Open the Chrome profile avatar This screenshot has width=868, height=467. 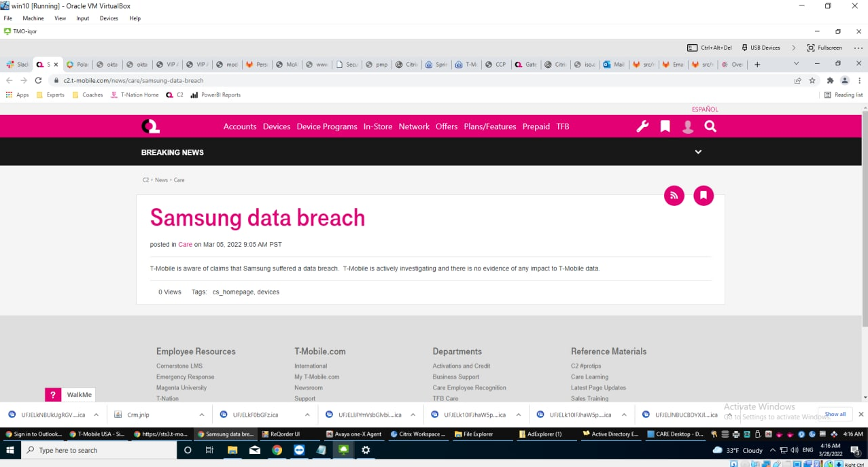pyautogui.click(x=845, y=80)
